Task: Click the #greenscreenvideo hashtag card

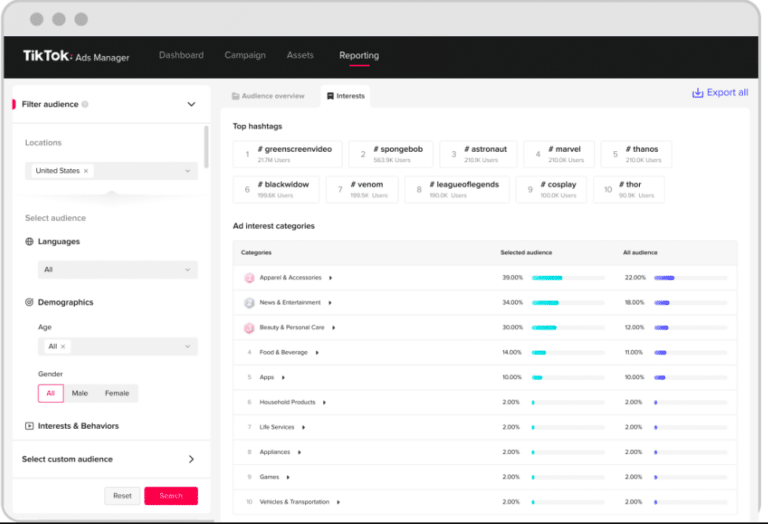Action: (288, 154)
